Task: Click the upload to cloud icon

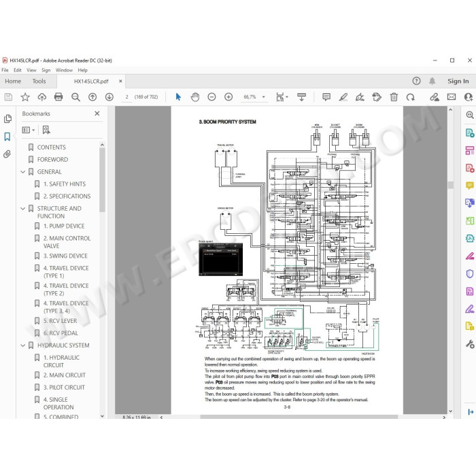Action: tap(42, 97)
